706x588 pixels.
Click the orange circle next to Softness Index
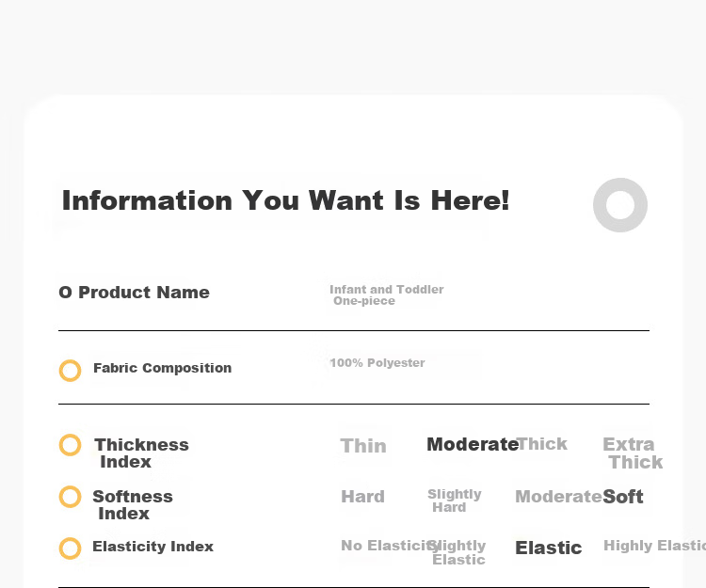click(x=71, y=497)
